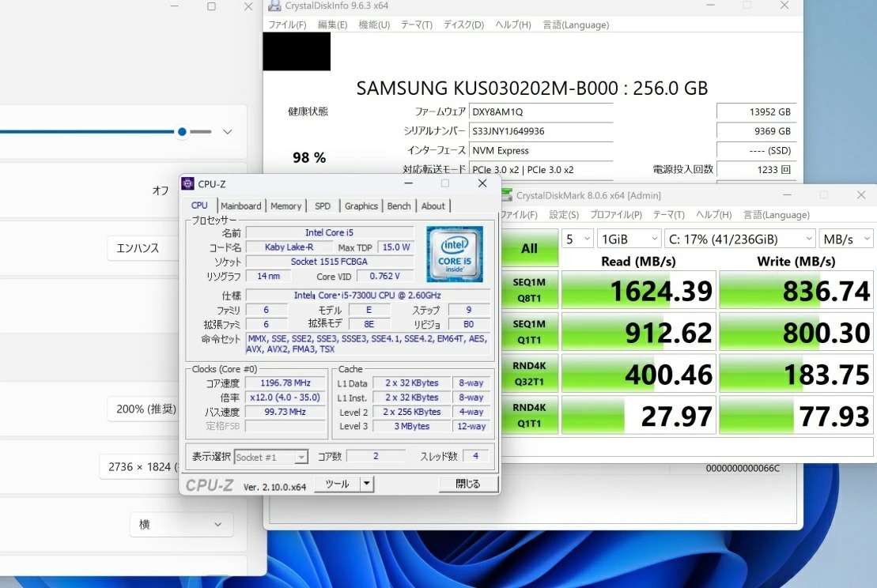Open the Memory tab in CPU-Z
This screenshot has width=877, height=588.
click(x=285, y=206)
